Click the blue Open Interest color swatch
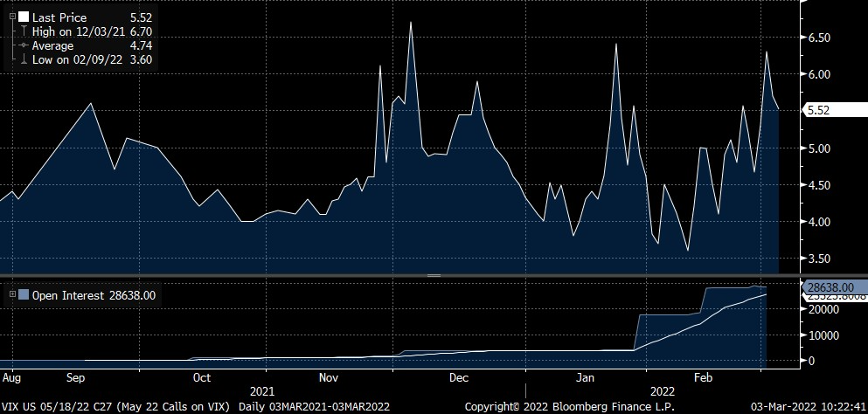This screenshot has width=868, height=414. pyautogui.click(x=24, y=295)
